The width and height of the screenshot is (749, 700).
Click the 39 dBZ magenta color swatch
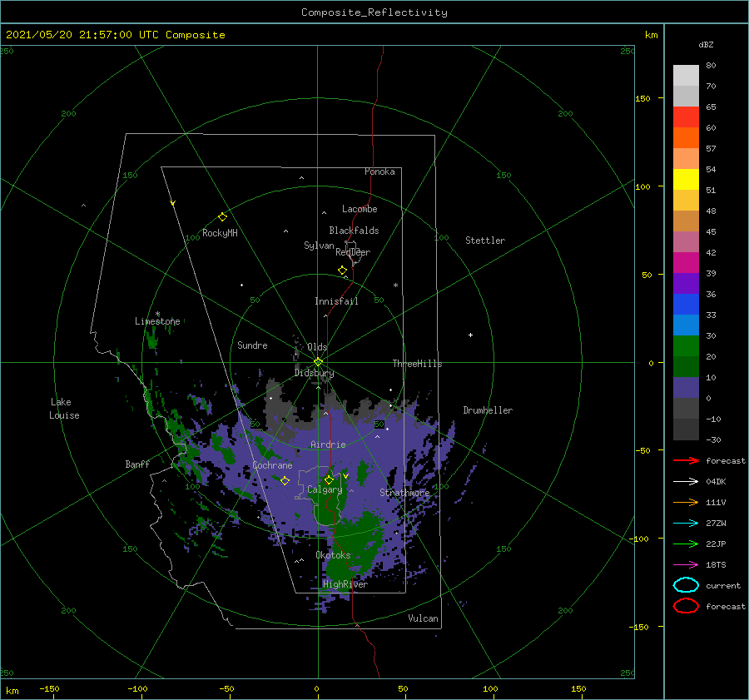pyautogui.click(x=686, y=263)
